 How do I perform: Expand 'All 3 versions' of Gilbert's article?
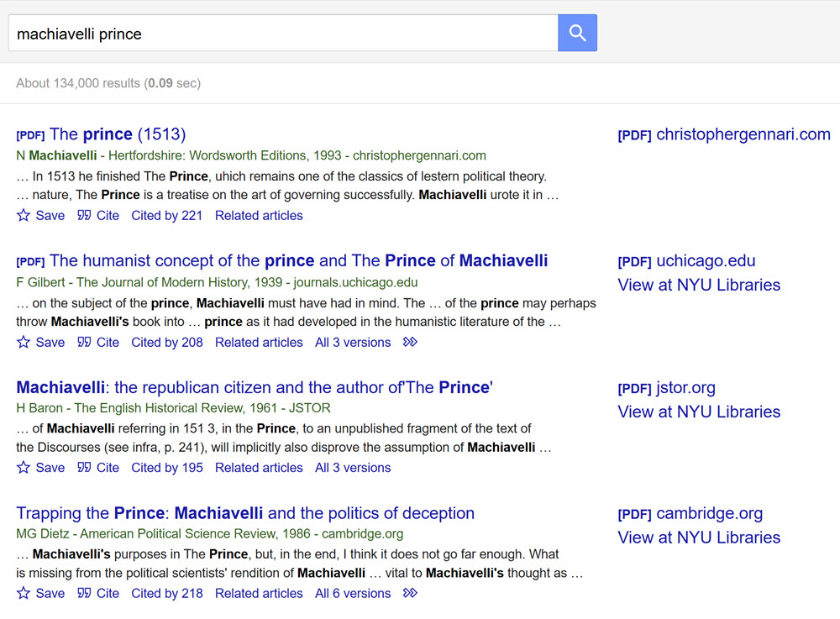click(352, 342)
